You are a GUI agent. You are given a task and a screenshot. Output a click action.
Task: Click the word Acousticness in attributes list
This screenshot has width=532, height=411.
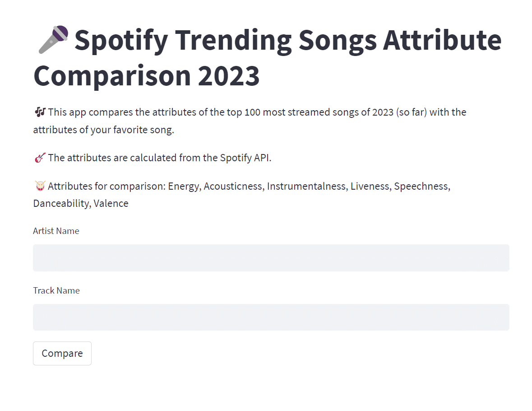click(x=234, y=186)
